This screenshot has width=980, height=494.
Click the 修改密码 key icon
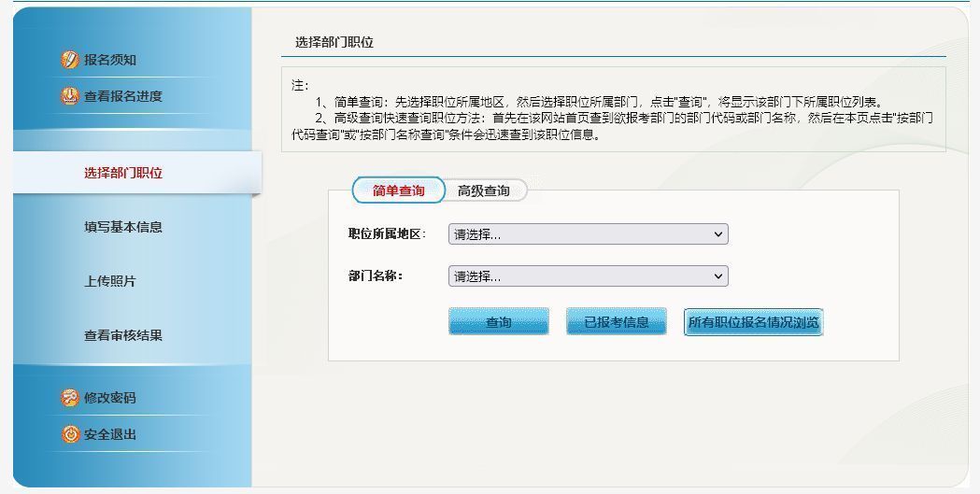(69, 398)
